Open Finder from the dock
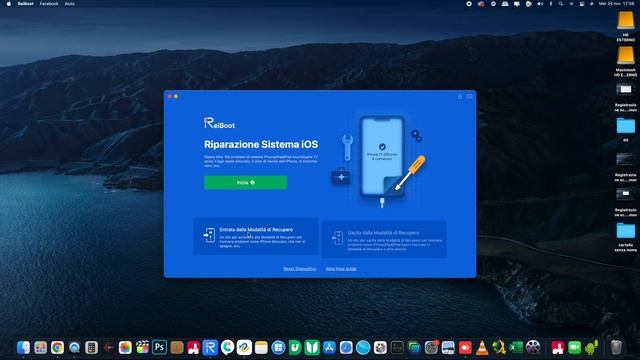Viewport: 640px width, 360px height. (x=23, y=347)
